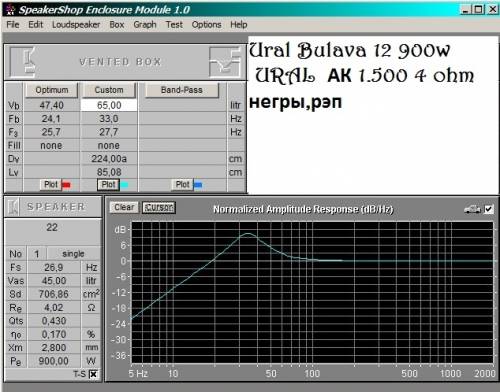Click the response-curve icon right of VENTED BOX
500x392 pixels.
(x=225, y=62)
